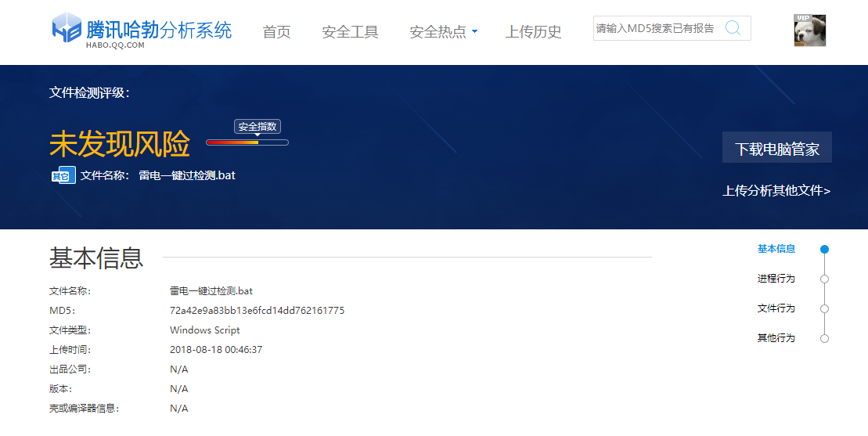Click the 下载电脑管家 button

[x=776, y=148]
